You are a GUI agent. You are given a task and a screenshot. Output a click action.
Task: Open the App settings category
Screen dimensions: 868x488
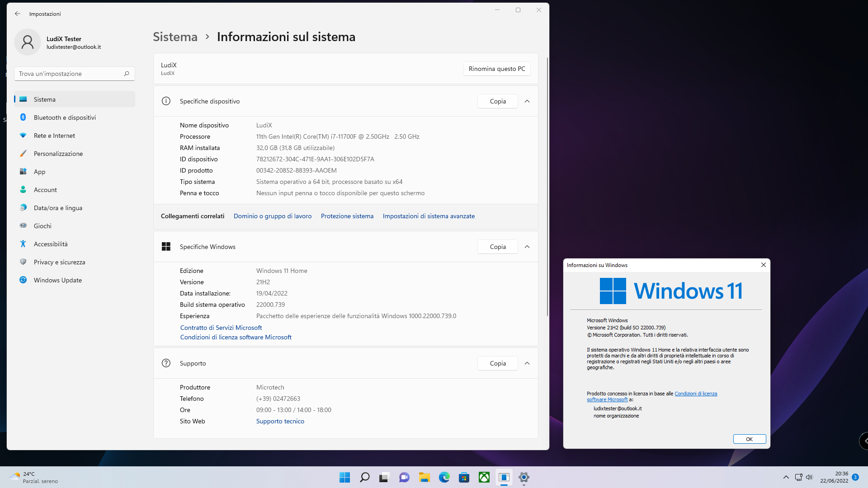75,172
